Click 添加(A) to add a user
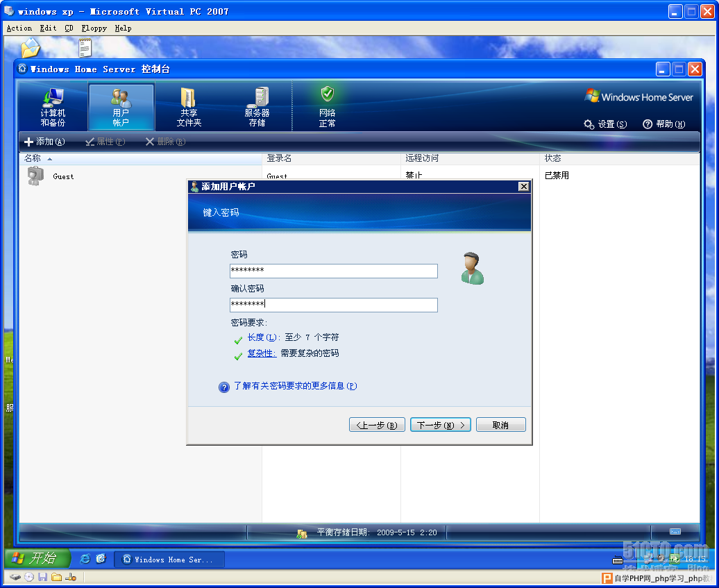The image size is (719, 588). click(44, 142)
